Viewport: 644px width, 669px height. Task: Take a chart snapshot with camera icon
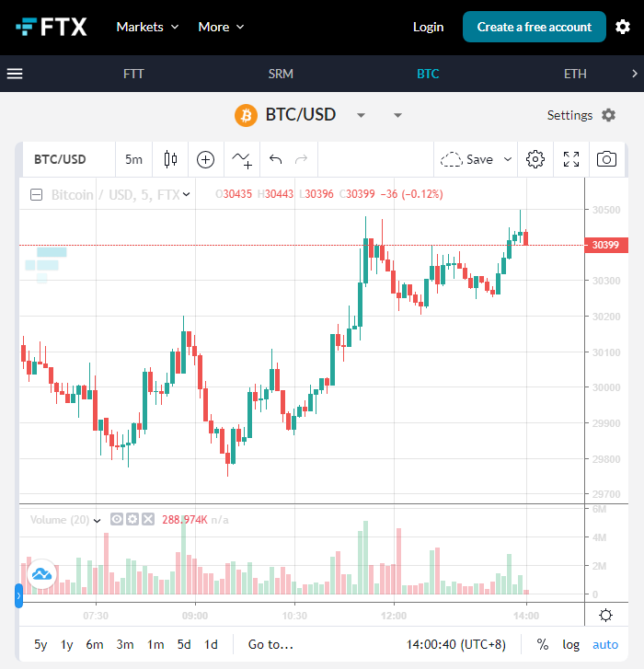click(606, 159)
